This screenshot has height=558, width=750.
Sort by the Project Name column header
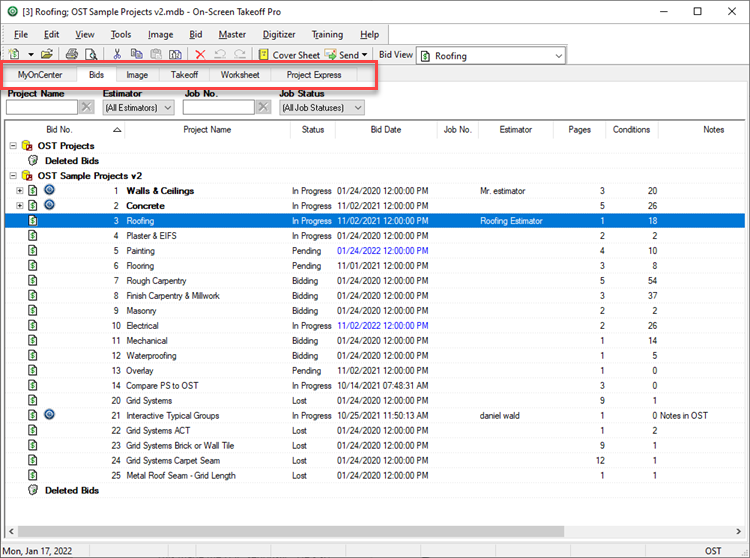tap(207, 130)
